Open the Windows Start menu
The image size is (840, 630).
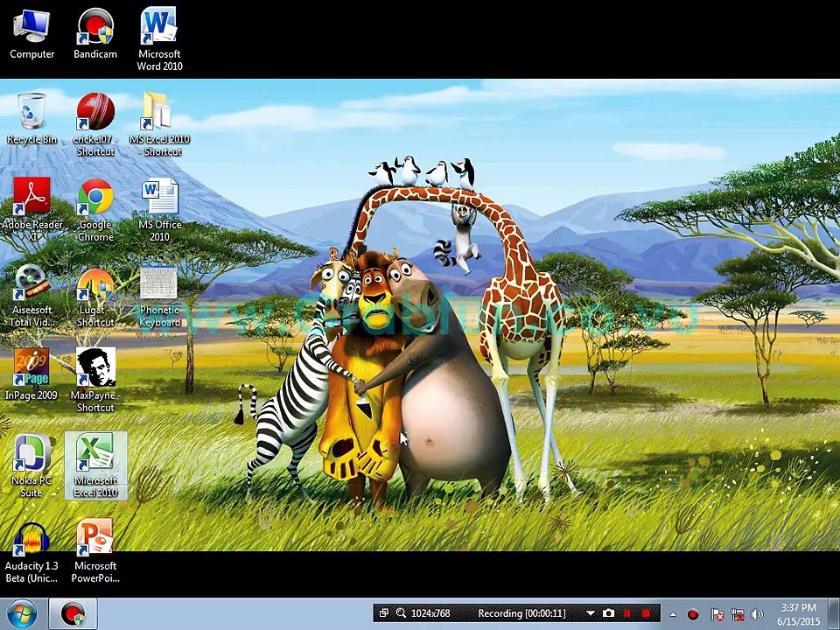click(x=22, y=614)
